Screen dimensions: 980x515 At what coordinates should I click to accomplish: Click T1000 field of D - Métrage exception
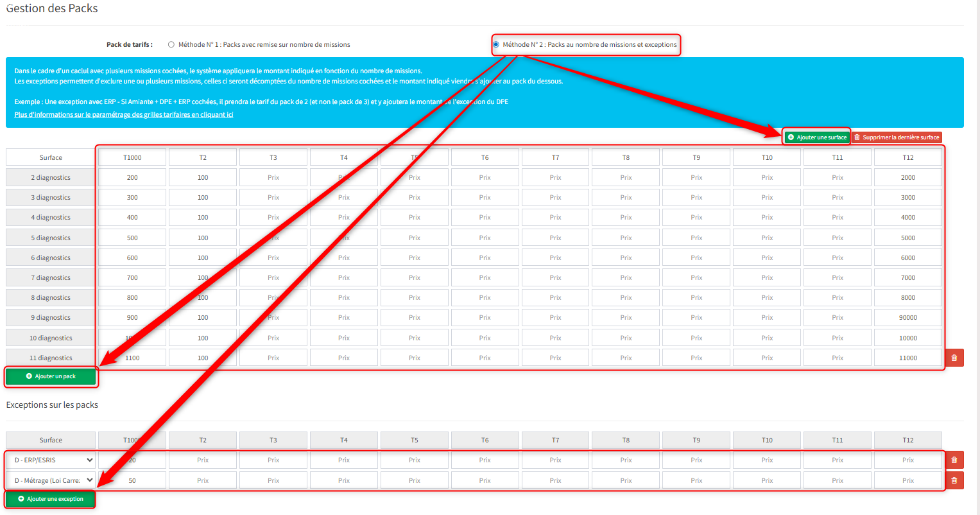[132, 480]
